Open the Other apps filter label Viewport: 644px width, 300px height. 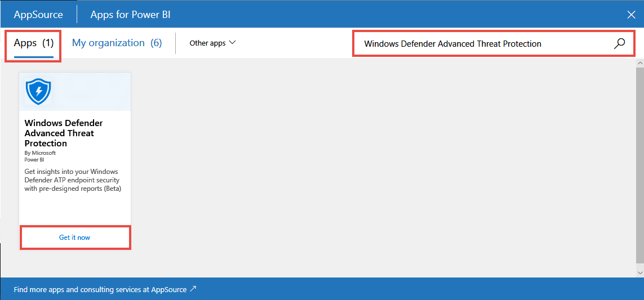(x=207, y=43)
